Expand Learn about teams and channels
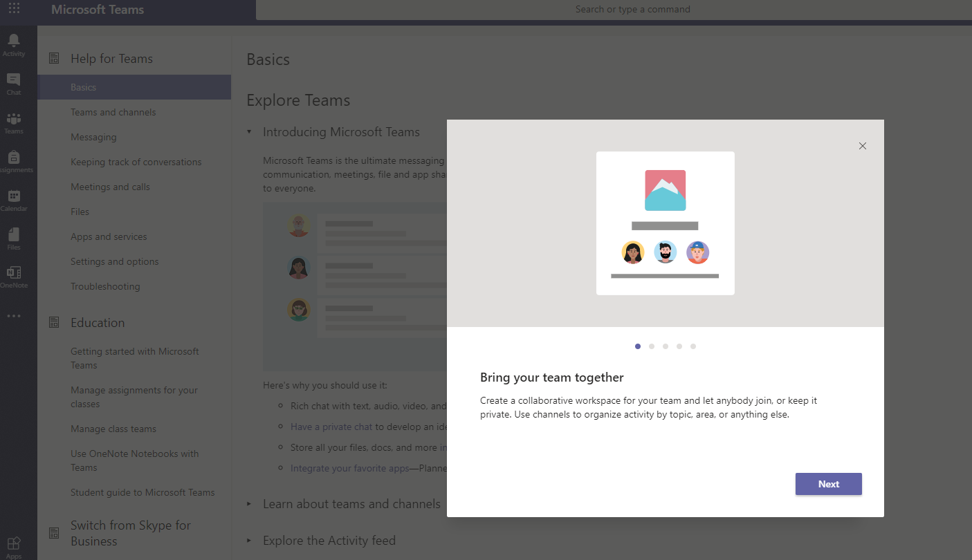The width and height of the screenshot is (972, 560). (249, 504)
